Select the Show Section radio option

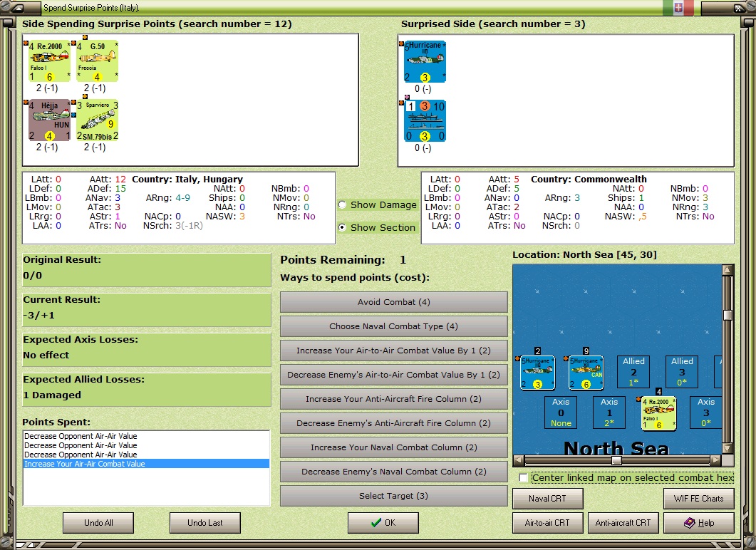(x=342, y=227)
